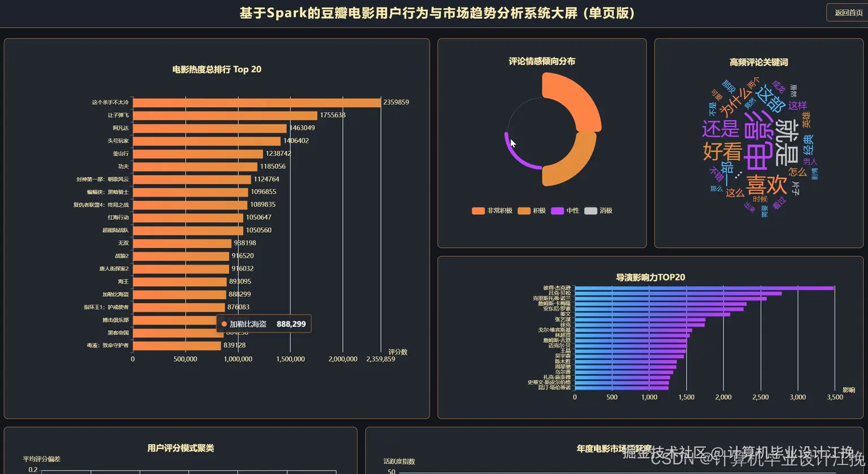Select the 海王 bar

180,282
